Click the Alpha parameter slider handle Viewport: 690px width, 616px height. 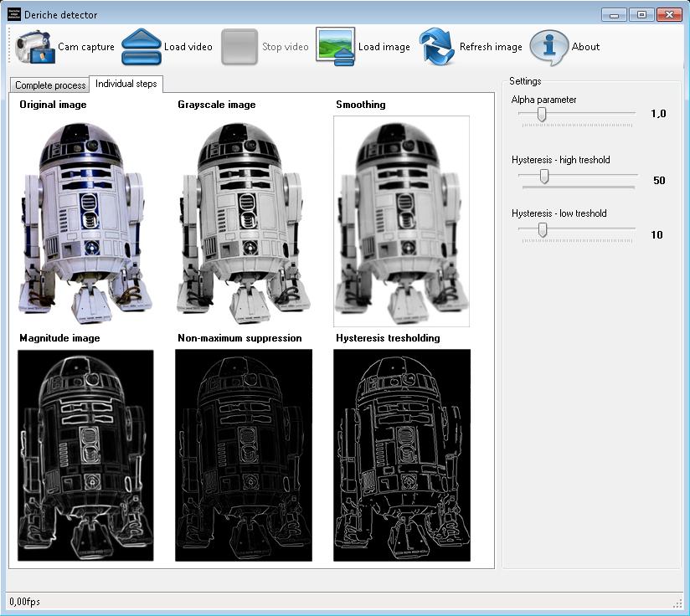[x=542, y=115]
